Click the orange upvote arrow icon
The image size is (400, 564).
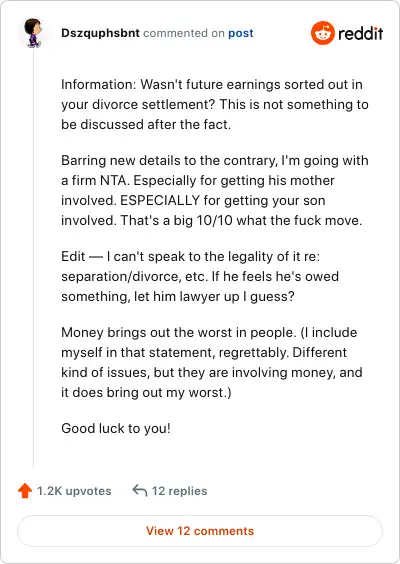click(25, 491)
